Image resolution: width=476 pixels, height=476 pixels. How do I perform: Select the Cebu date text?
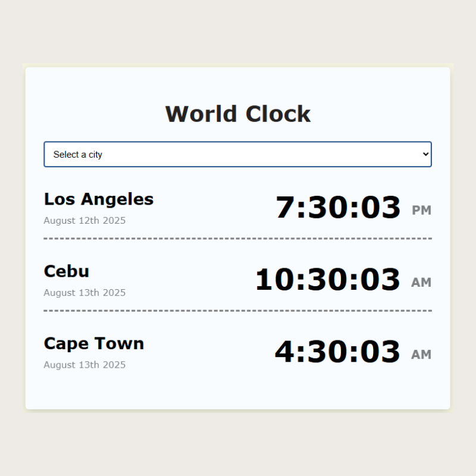point(84,292)
